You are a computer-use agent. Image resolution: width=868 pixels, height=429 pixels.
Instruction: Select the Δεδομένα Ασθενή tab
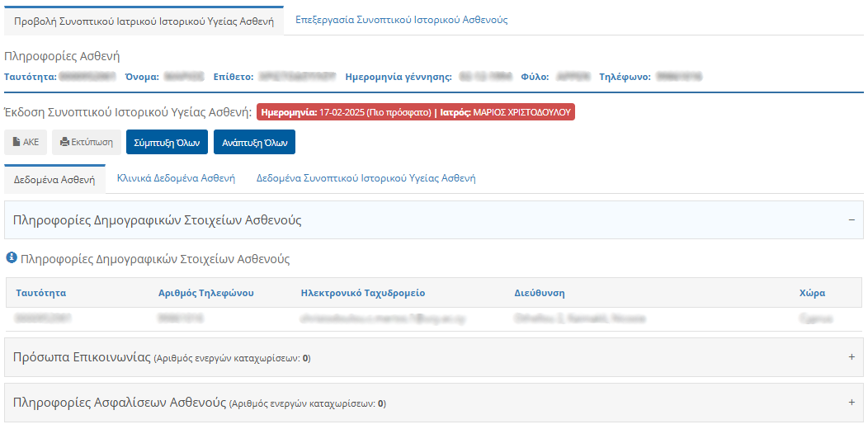tap(54, 179)
